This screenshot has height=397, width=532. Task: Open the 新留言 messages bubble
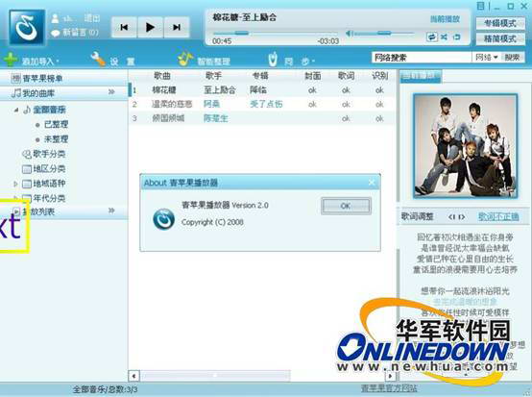[x=56, y=33]
